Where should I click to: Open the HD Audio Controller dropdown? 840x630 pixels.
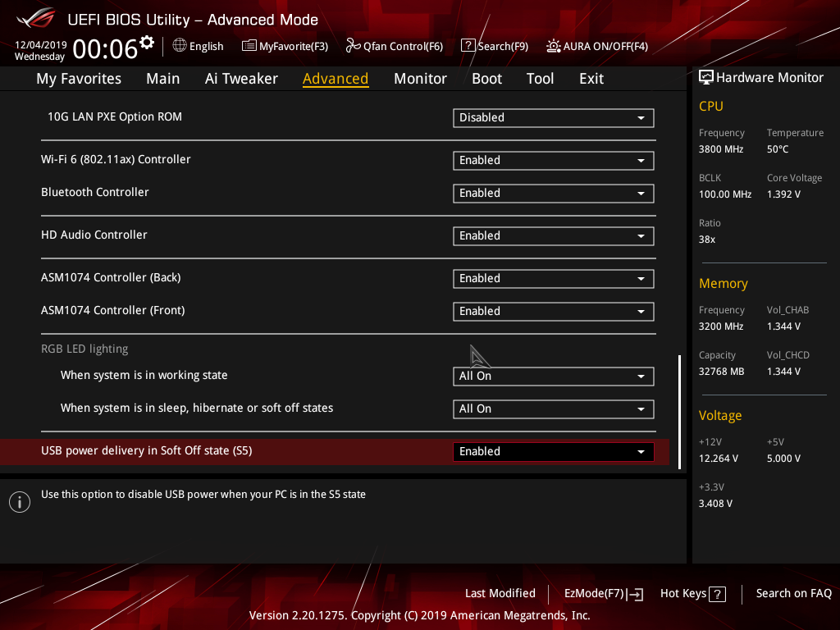554,236
